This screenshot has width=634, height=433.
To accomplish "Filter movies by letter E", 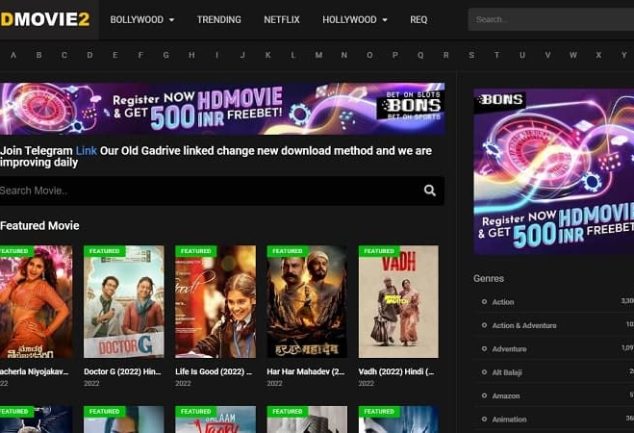I will point(115,55).
